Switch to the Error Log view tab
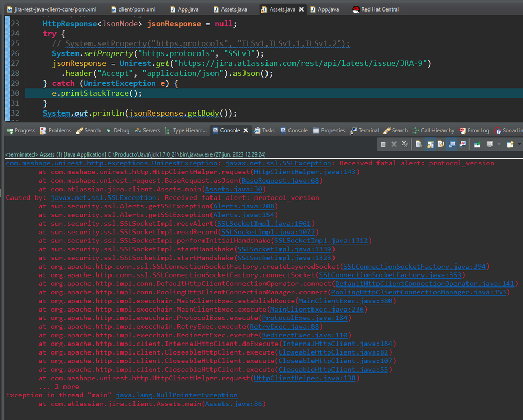This screenshot has width=523, height=420. 474,130
